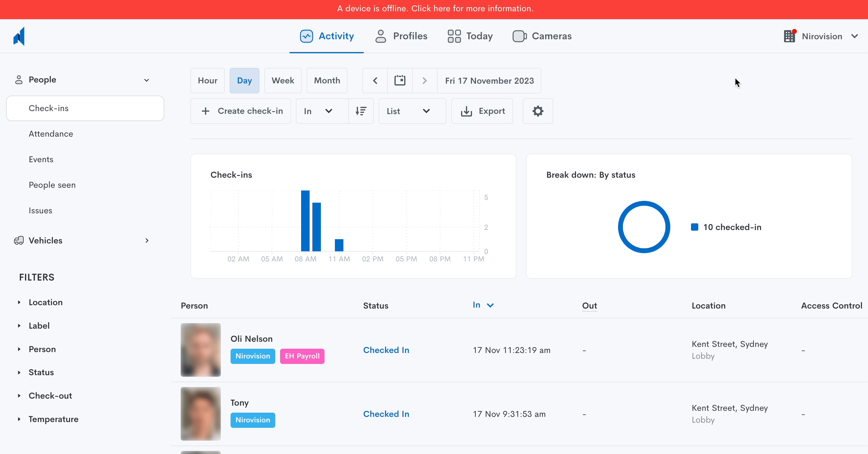Click the Location column header
The width and height of the screenshot is (868, 454).
pos(709,306)
